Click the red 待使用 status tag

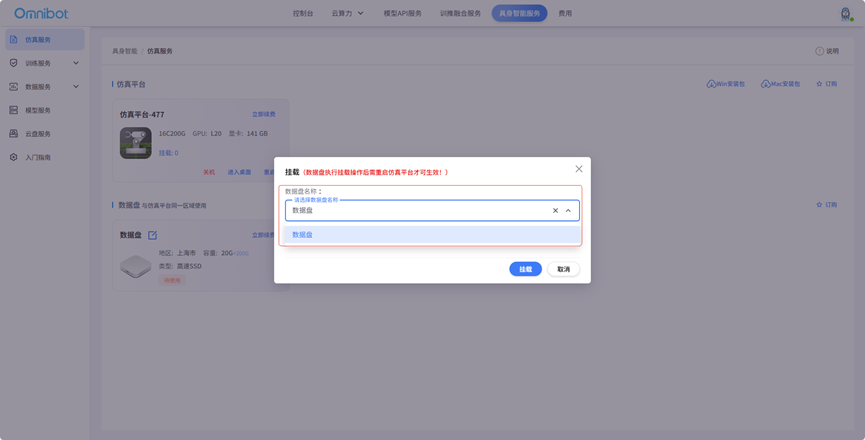coord(173,280)
